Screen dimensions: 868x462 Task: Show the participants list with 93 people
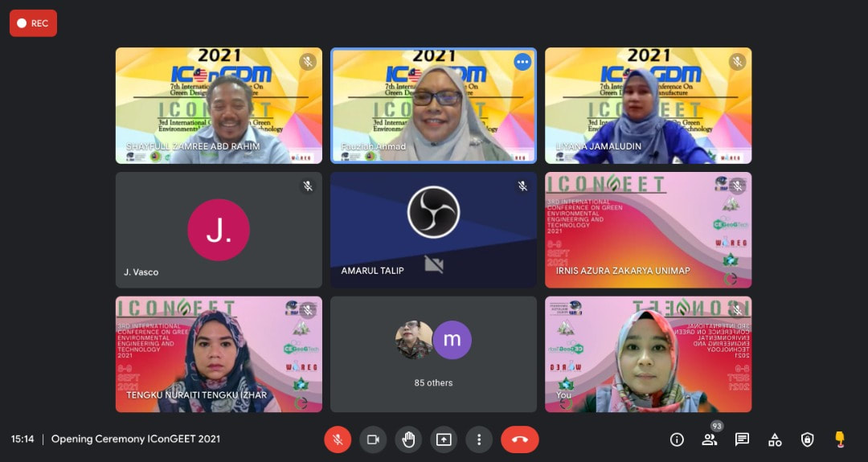pyautogui.click(x=710, y=439)
